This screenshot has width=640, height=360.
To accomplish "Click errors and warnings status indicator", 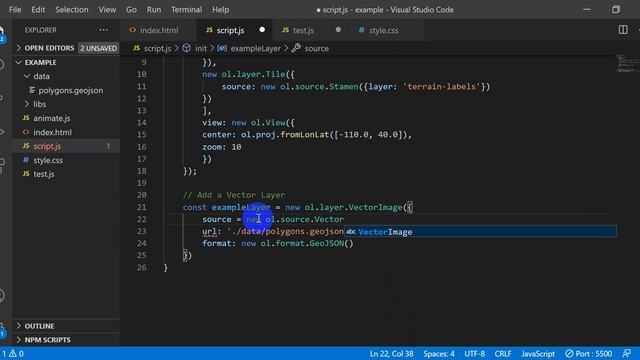I will (x=13, y=353).
